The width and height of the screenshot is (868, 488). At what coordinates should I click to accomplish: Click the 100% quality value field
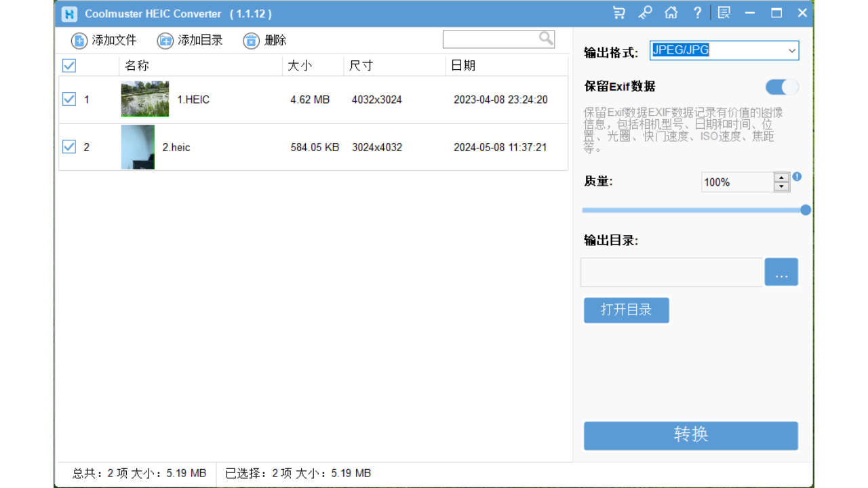(737, 182)
